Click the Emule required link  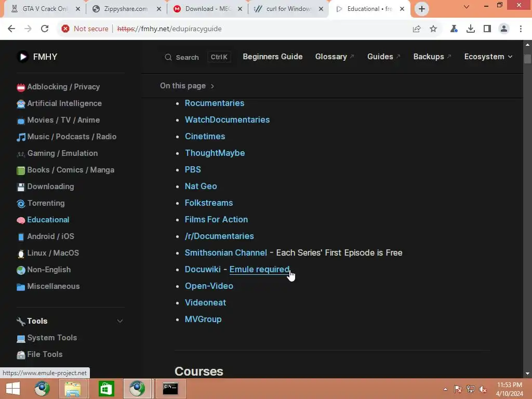pyautogui.click(x=260, y=270)
